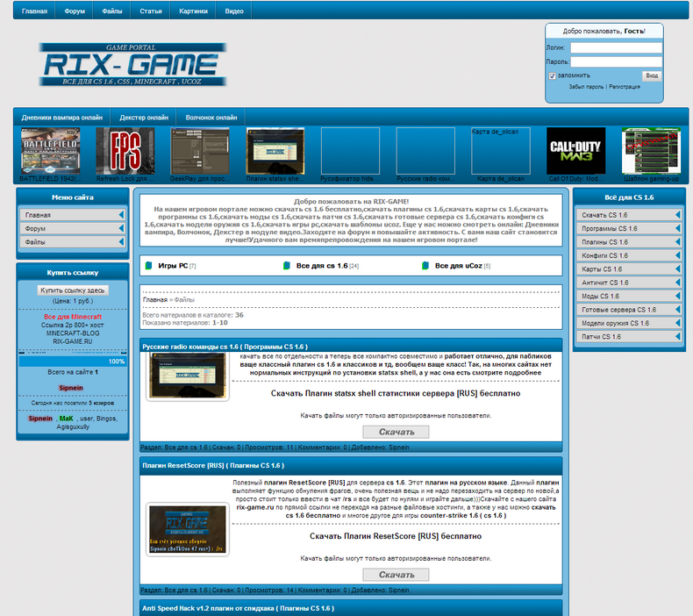Image resolution: width=693 pixels, height=616 pixels.
Task: Open Карты CS 1.6 sidebar item
Action: 629,269
